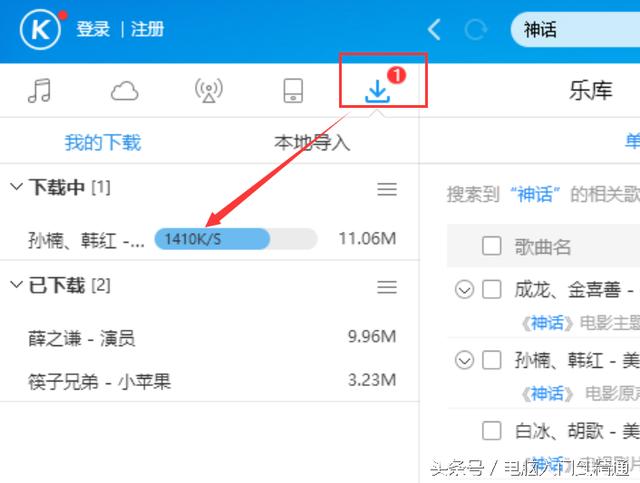
Task: Toggle the select-all checkbox beside 歌曲名
Action: 492,246
